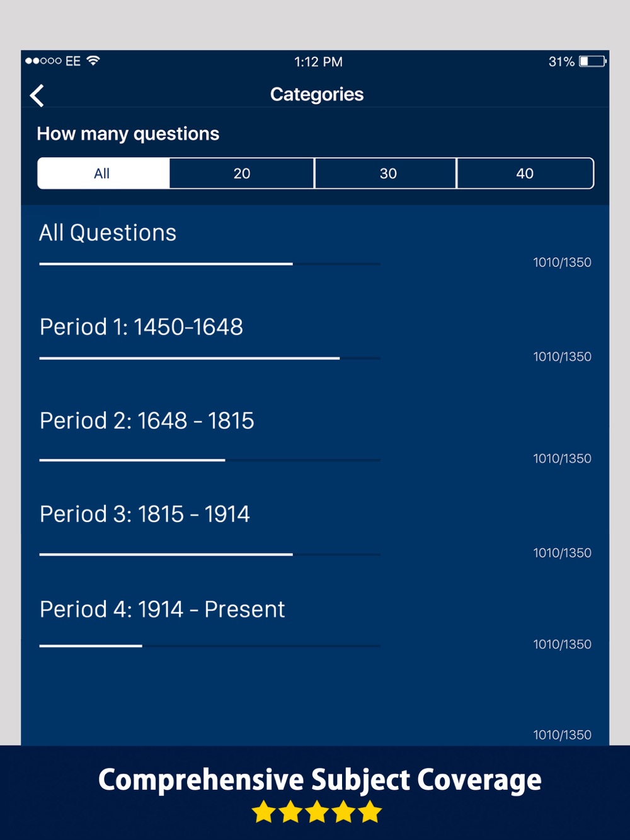Tap the battery icon in status bar
The image size is (630, 840).
[593, 61]
